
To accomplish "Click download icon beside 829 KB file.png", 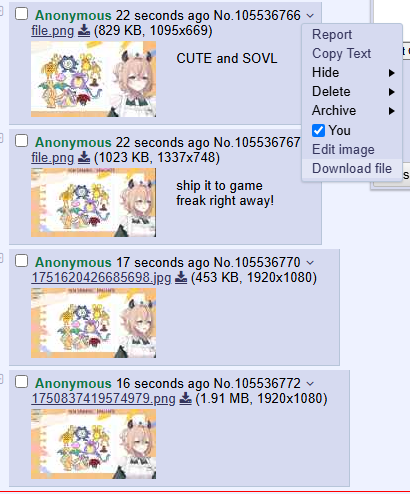I will click(x=84, y=31).
